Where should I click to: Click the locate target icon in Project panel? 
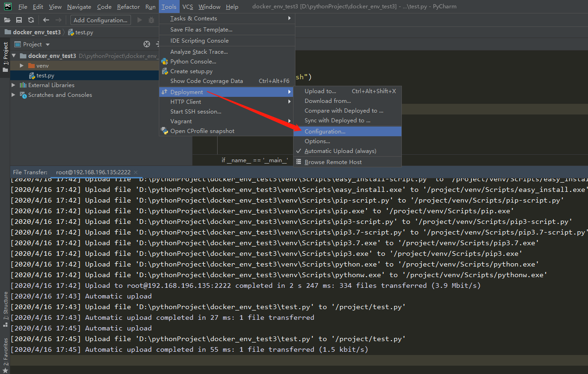click(x=147, y=44)
